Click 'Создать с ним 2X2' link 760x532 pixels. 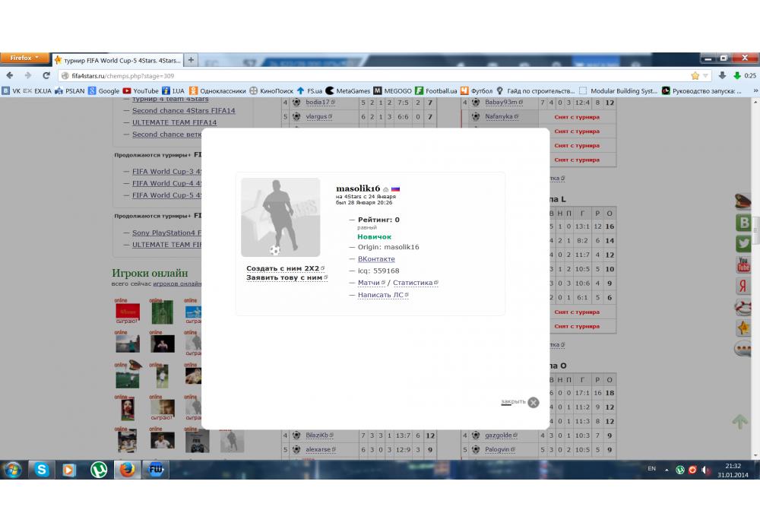click(285, 268)
